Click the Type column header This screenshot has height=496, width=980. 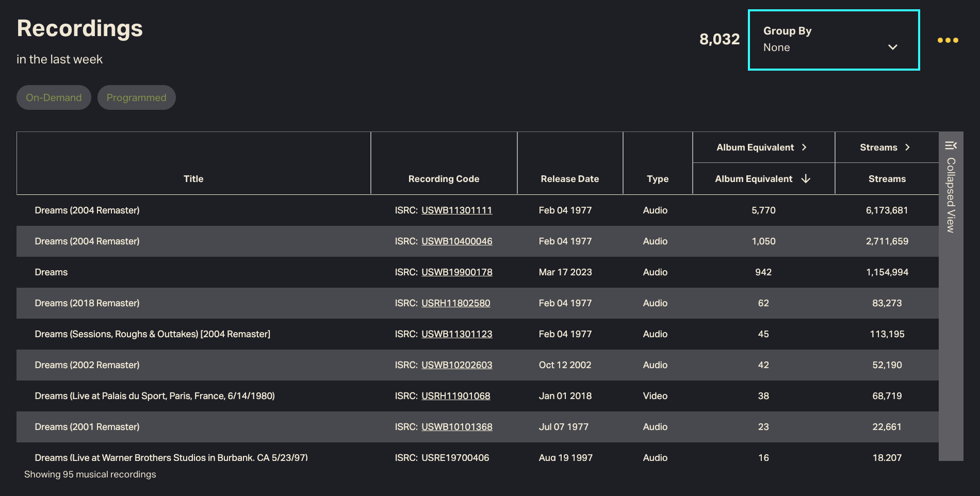pos(657,179)
